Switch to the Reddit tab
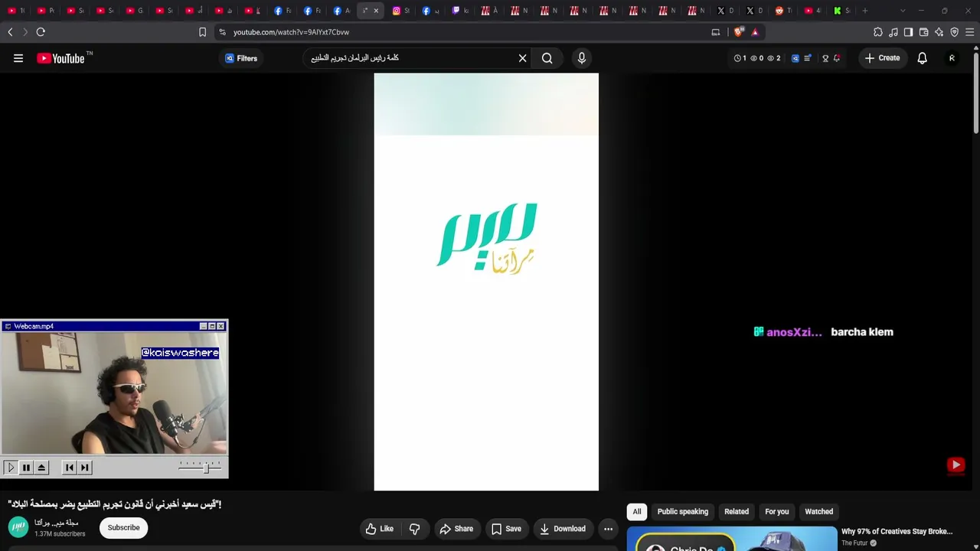This screenshot has height=551, width=980. 782,11
